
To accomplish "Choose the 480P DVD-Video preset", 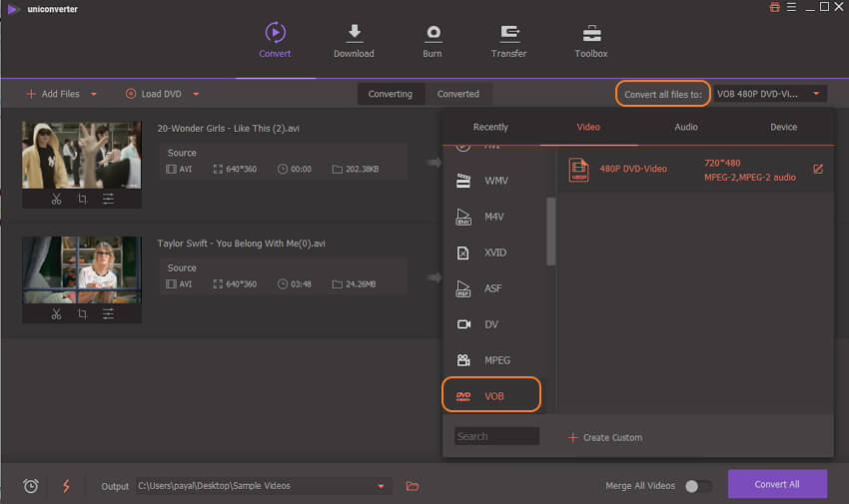I will pyautogui.click(x=696, y=170).
